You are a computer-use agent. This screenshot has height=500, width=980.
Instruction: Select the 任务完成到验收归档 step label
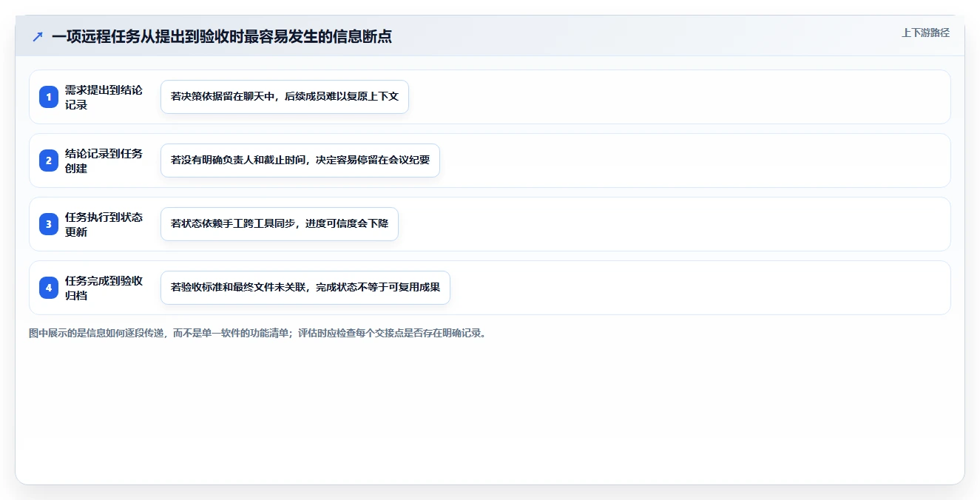(104, 288)
